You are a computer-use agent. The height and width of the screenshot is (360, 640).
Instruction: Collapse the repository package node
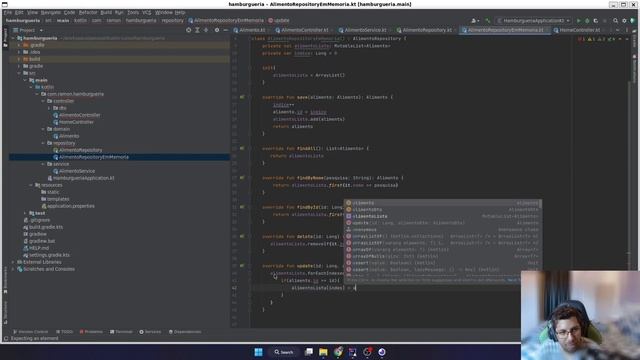(x=43, y=143)
